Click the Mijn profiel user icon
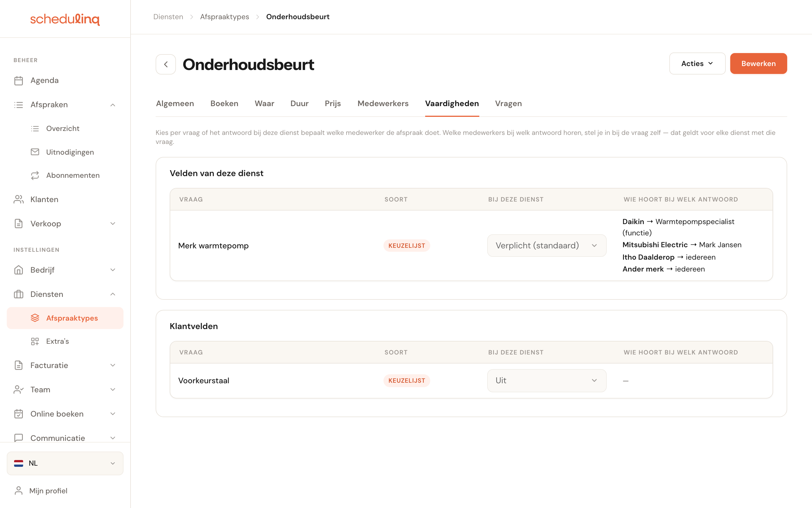This screenshot has height=508, width=812. click(x=18, y=491)
